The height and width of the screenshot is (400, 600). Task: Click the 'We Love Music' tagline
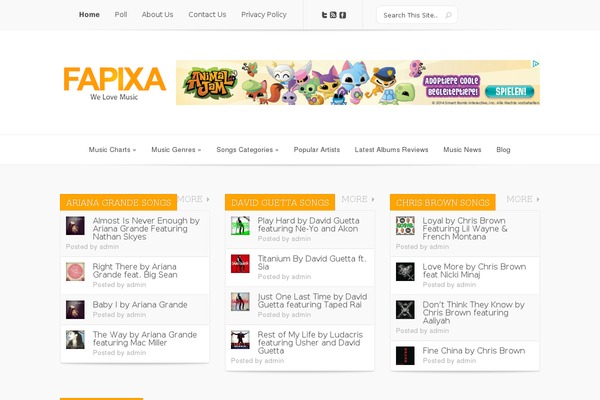pos(114,97)
